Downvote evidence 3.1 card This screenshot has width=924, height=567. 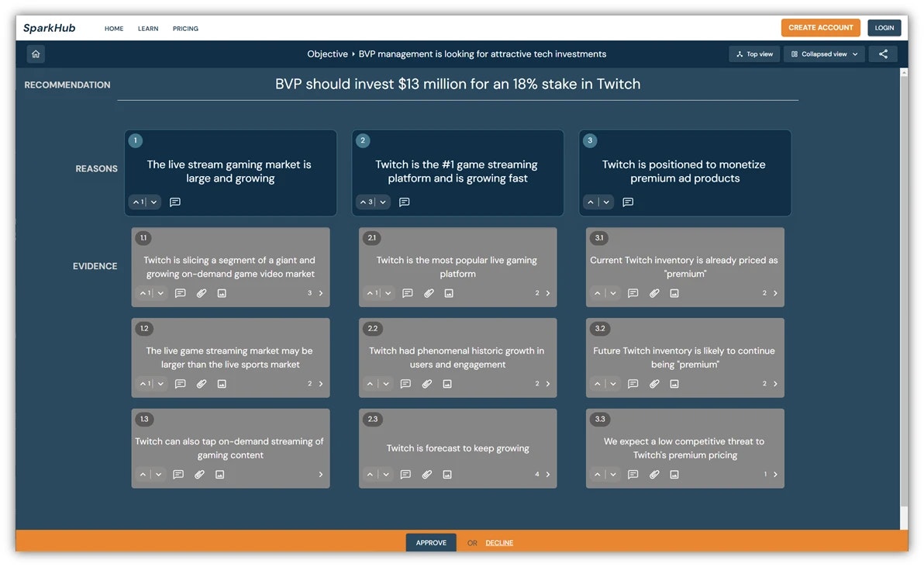pos(613,293)
